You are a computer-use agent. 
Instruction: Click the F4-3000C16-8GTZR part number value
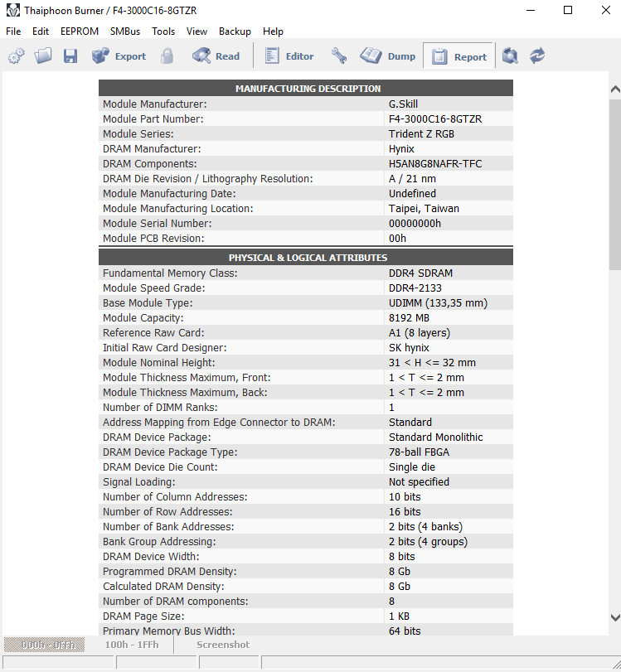click(x=435, y=118)
